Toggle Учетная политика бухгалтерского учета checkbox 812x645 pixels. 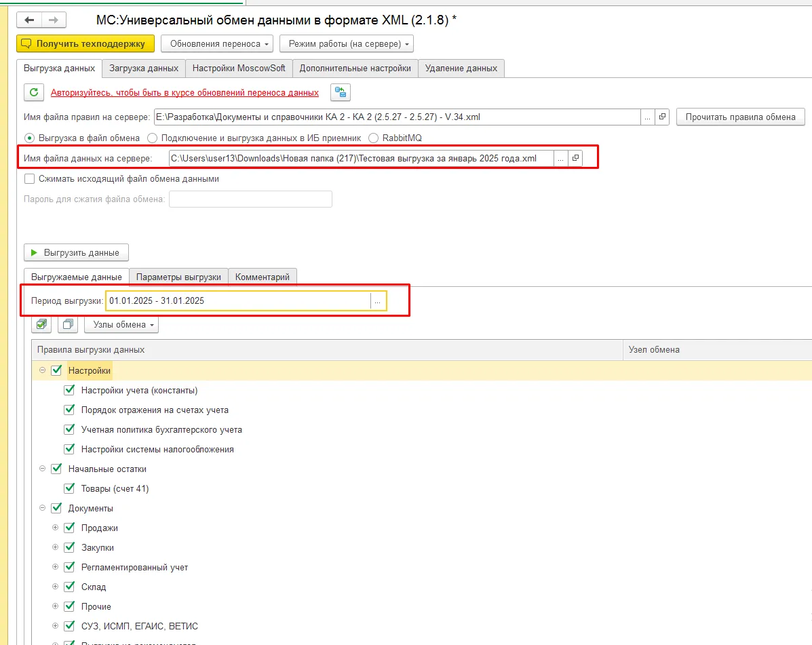pos(69,429)
